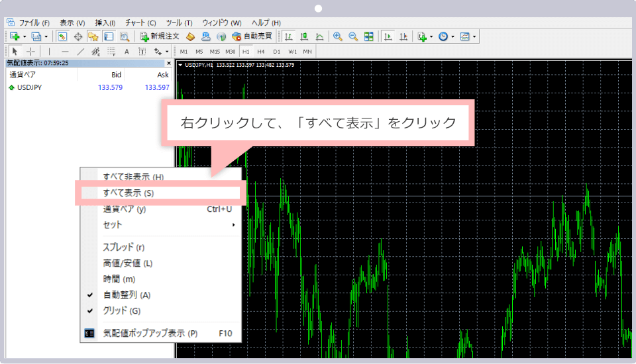Click the zoom out magnifier icon
636x364 pixels.
click(x=353, y=36)
